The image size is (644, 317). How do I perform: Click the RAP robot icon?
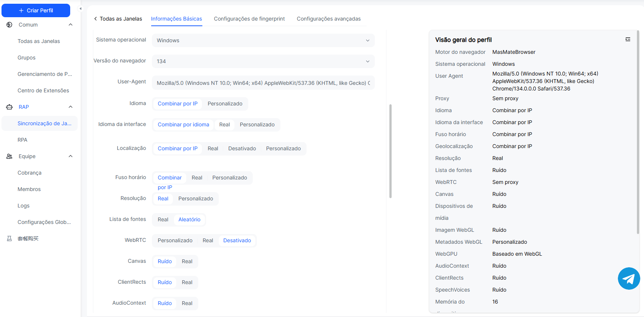(9, 107)
